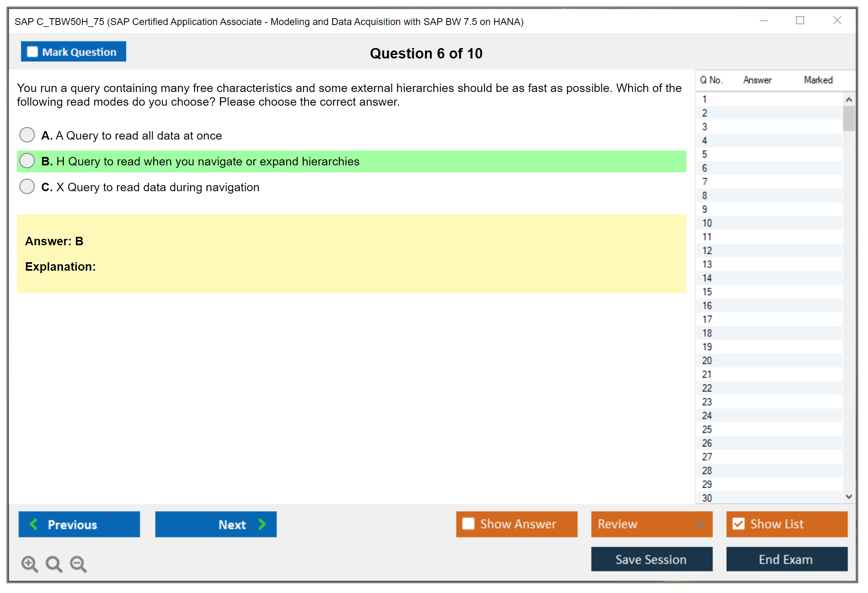The height and width of the screenshot is (593, 868).
Task: Click the End Exam button
Action: coord(786,559)
